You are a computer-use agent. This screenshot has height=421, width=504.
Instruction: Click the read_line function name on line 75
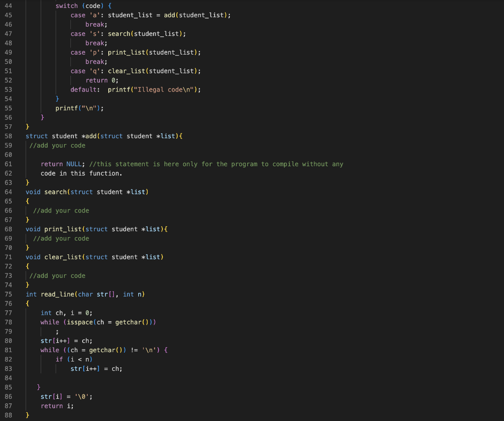click(58, 295)
